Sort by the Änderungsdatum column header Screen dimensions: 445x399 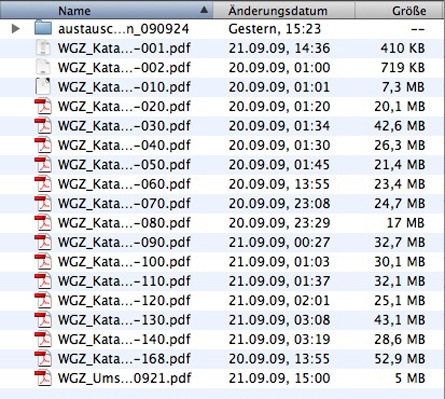click(284, 10)
